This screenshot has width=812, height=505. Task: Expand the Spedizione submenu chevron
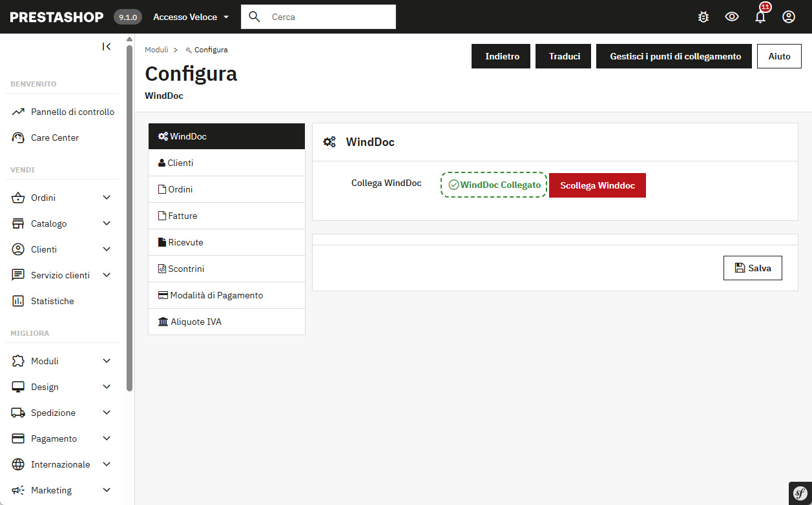(x=107, y=413)
